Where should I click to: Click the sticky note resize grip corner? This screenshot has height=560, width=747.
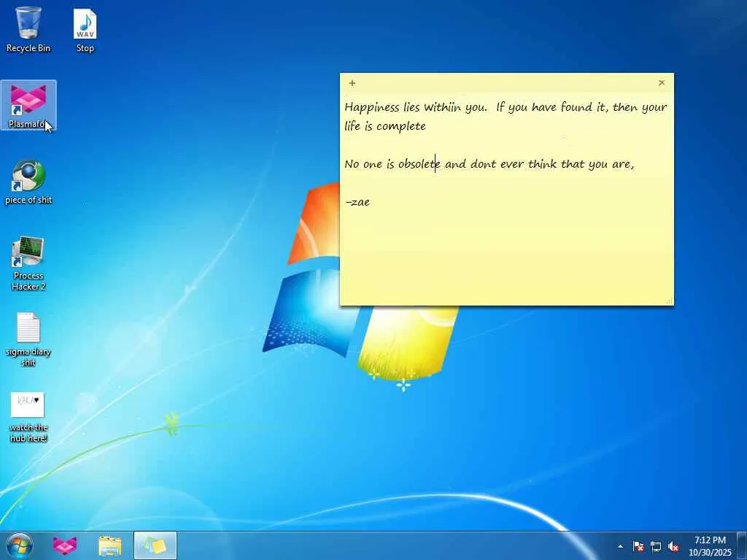pyautogui.click(x=670, y=301)
